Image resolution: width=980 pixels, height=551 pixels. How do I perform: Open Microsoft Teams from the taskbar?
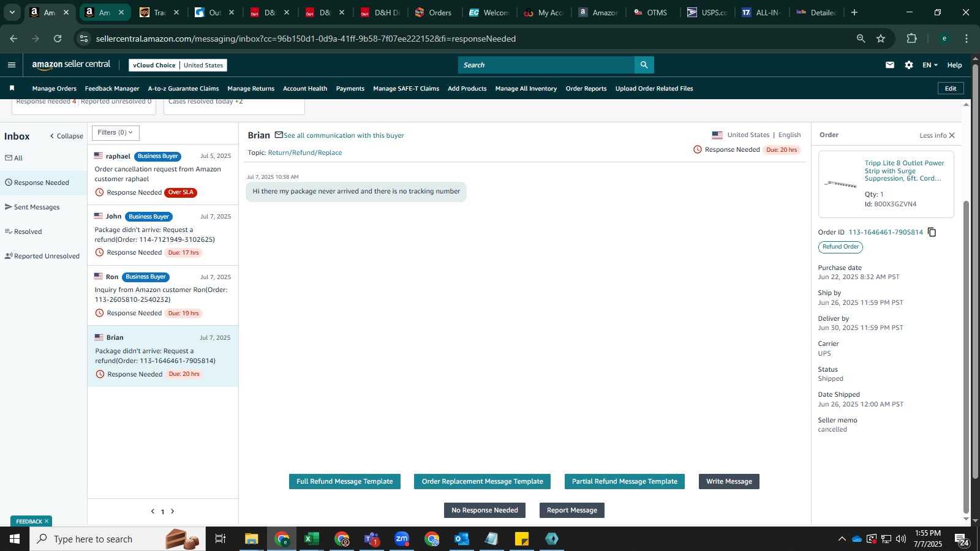coord(371,539)
